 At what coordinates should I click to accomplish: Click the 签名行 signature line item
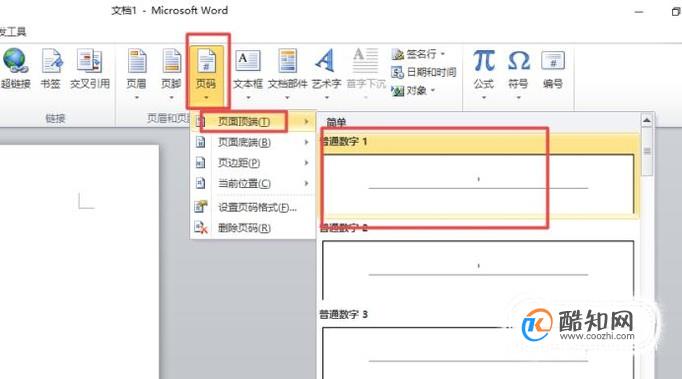418,54
